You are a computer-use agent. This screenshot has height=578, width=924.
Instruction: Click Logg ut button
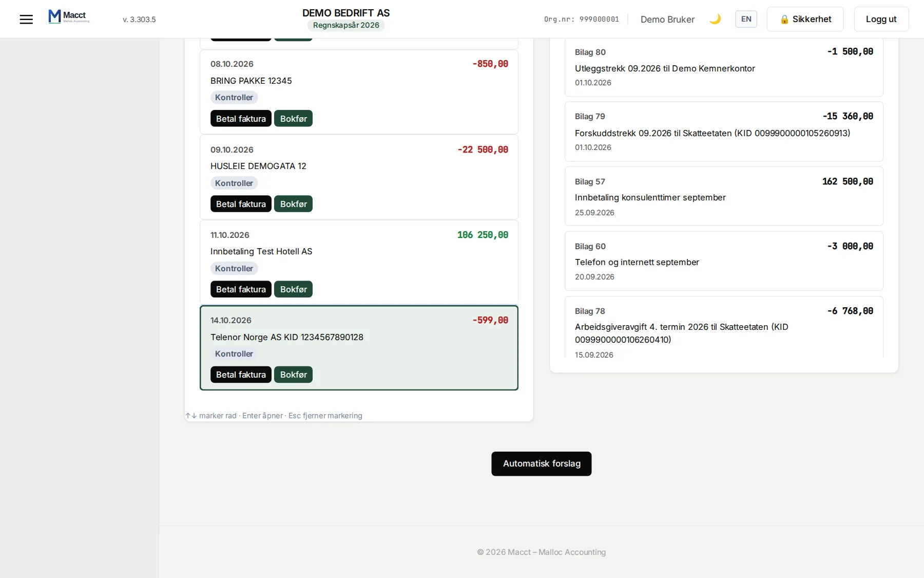[881, 19]
